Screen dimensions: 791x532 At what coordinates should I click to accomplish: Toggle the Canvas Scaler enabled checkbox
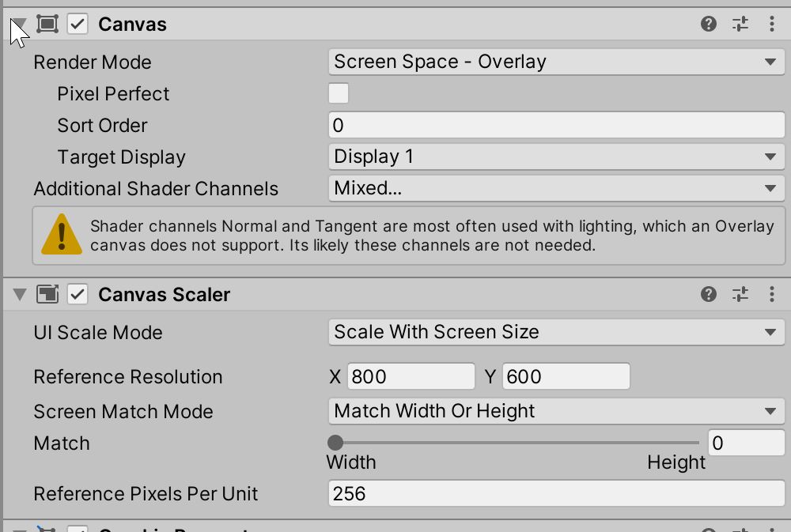(75, 294)
